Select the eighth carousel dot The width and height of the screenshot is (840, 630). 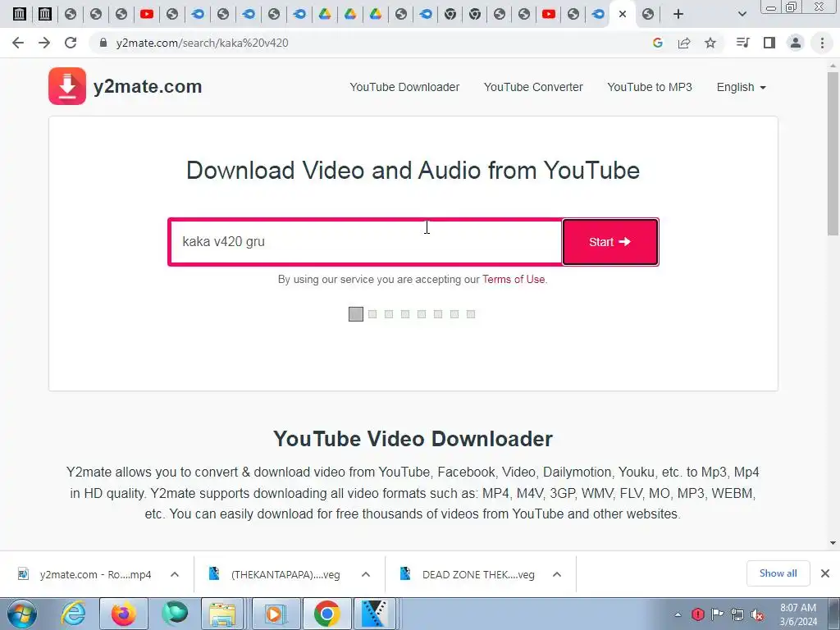[470, 314]
